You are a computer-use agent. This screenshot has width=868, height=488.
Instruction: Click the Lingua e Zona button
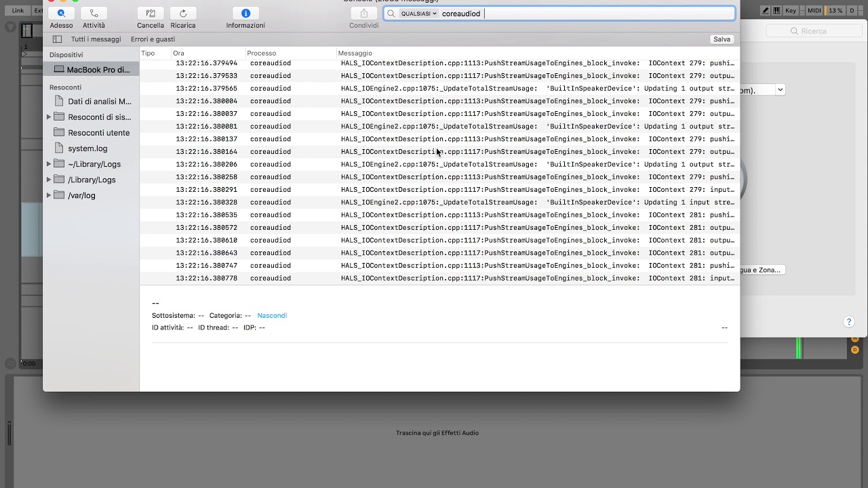[x=762, y=270]
